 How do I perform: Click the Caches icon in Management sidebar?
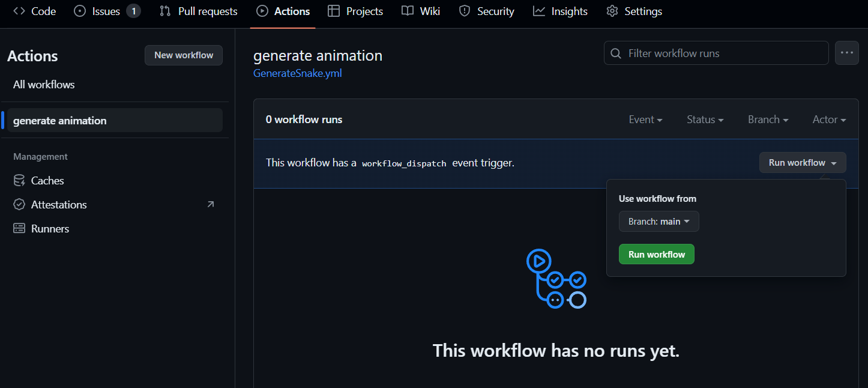coord(19,180)
